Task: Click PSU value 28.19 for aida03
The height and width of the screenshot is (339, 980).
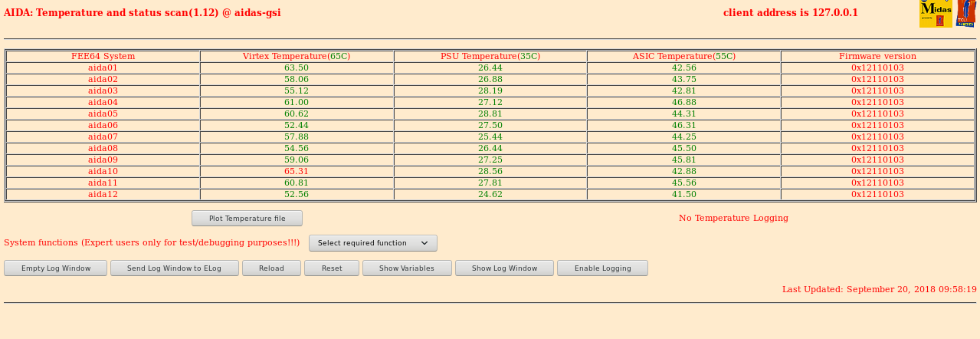Action: pos(490,91)
